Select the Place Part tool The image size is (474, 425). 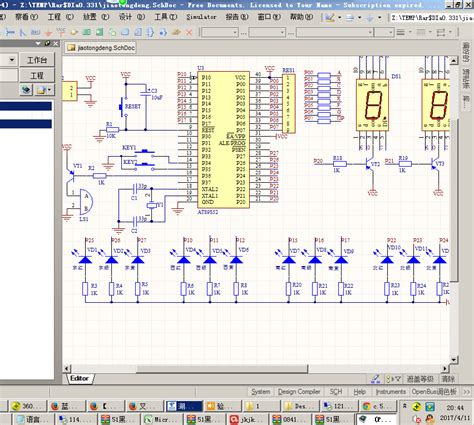click(74, 32)
